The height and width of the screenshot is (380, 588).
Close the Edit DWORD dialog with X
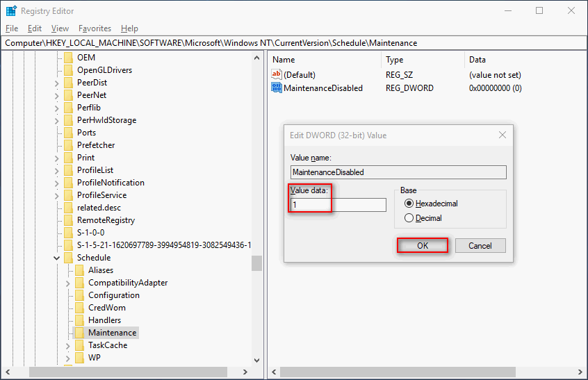pos(501,135)
